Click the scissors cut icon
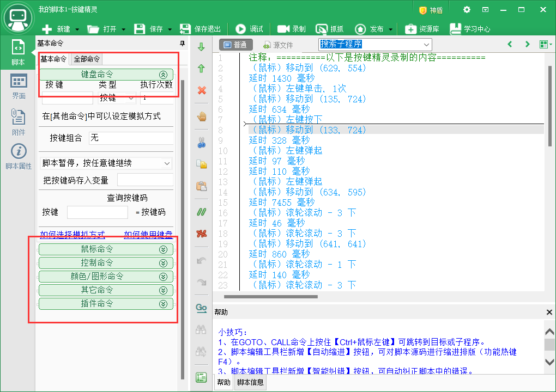The width and height of the screenshot is (556, 392). pos(201,142)
